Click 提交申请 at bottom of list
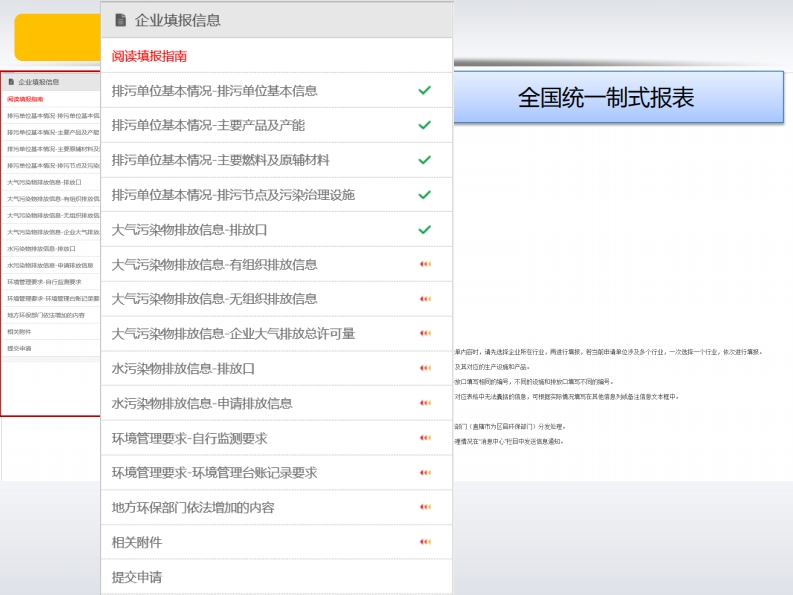Viewport: 793px width, 595px height. (x=137, y=577)
